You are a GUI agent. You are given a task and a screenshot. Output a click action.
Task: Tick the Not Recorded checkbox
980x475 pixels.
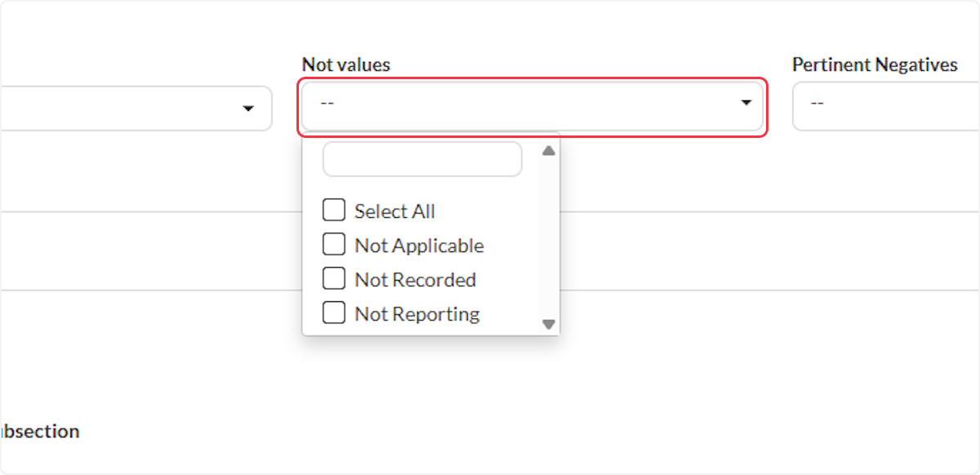[x=334, y=279]
